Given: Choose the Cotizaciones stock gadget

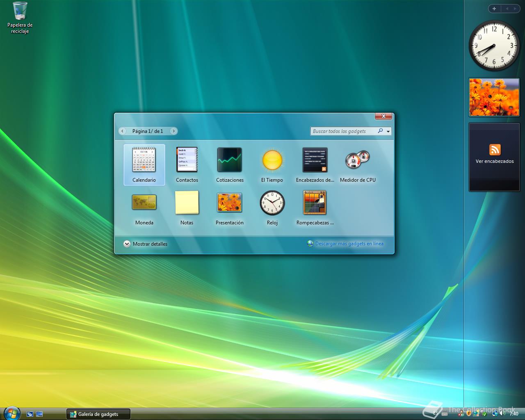Looking at the screenshot, I should pos(230,164).
